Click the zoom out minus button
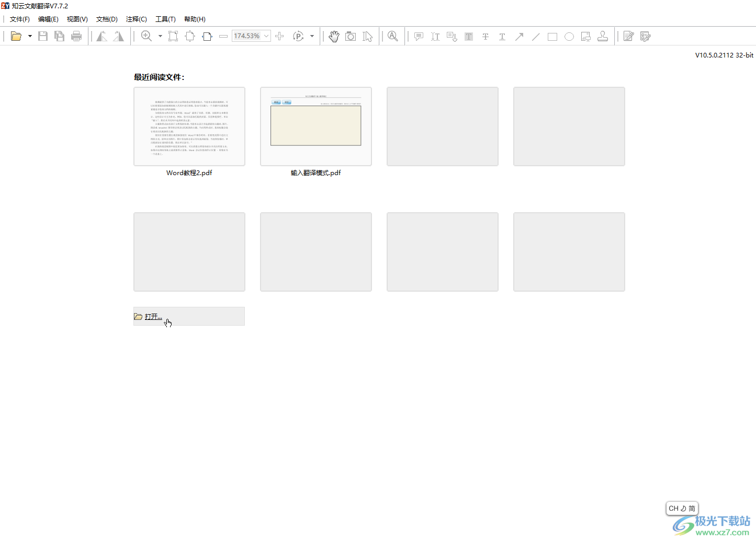756x541 pixels. coord(223,36)
